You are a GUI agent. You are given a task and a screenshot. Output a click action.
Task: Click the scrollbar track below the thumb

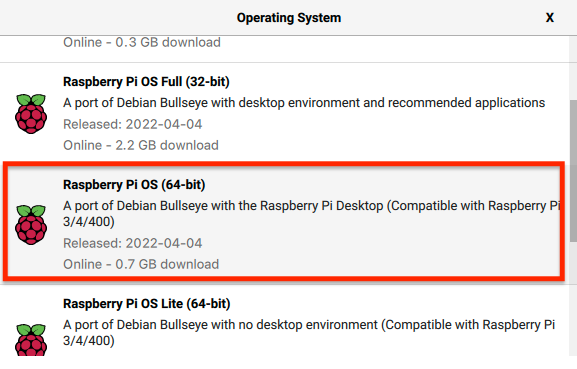[x=573, y=299]
